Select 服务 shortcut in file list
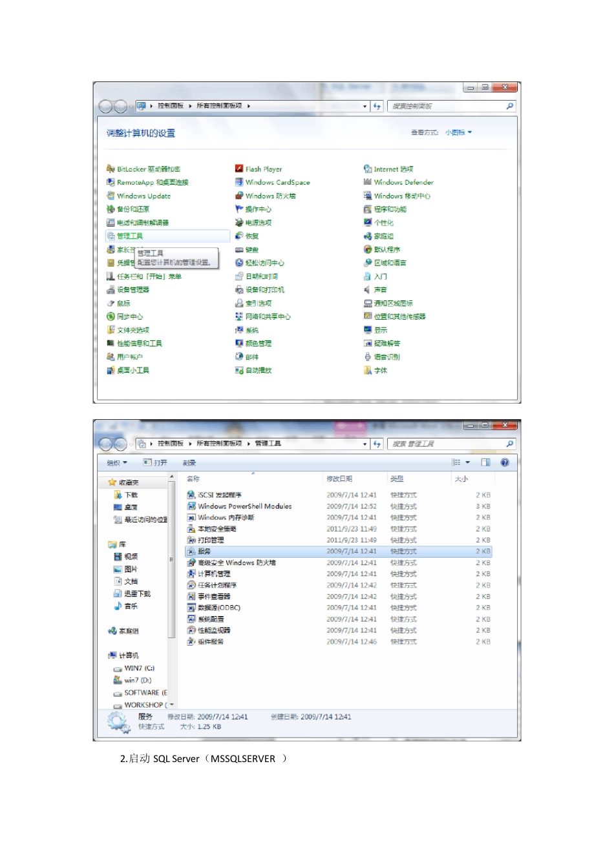Image resolution: width=614 pixels, height=868 pixels. pos(339,552)
